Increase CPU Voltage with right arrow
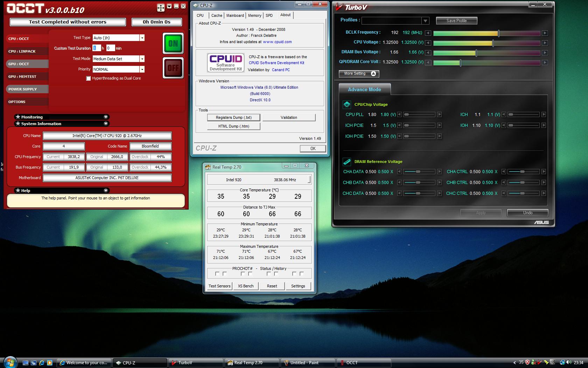Image resolution: width=588 pixels, height=368 pixels. pyautogui.click(x=545, y=43)
